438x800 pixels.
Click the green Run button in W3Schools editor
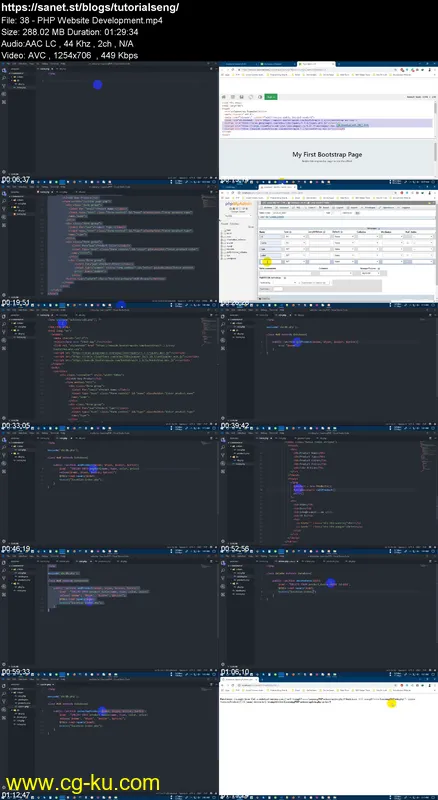coord(271,97)
